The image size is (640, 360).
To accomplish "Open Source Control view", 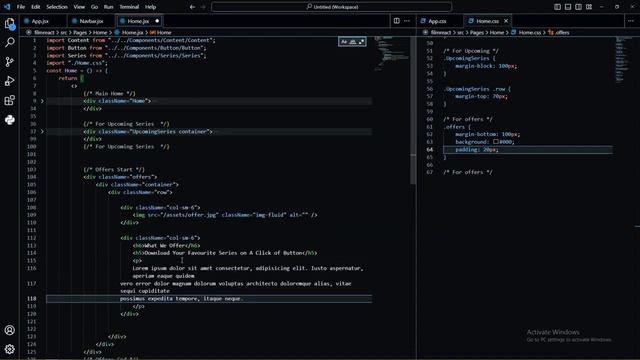I will pyautogui.click(x=10, y=62).
